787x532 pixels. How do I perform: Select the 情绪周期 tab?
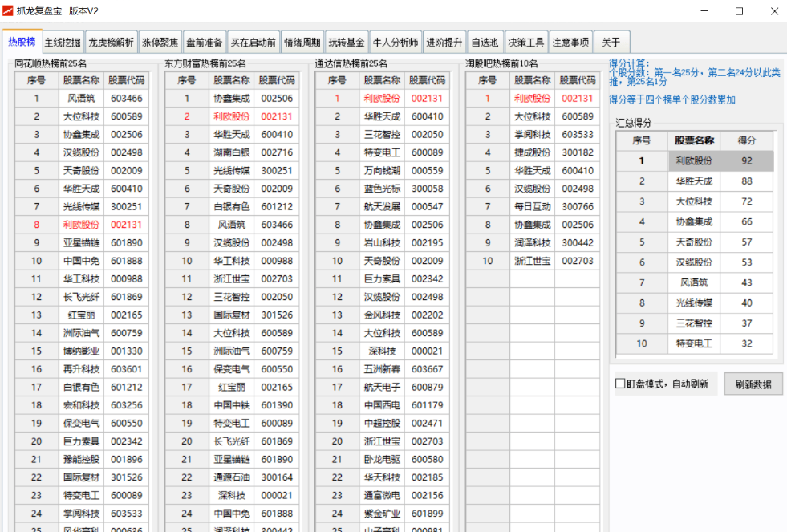[x=302, y=43]
